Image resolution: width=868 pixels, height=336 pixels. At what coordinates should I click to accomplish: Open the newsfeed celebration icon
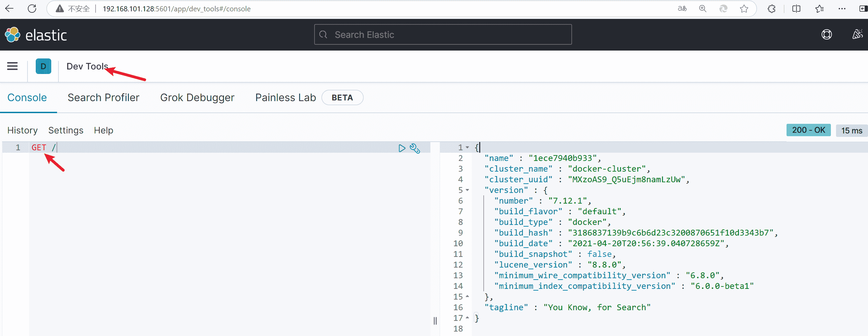pos(857,35)
